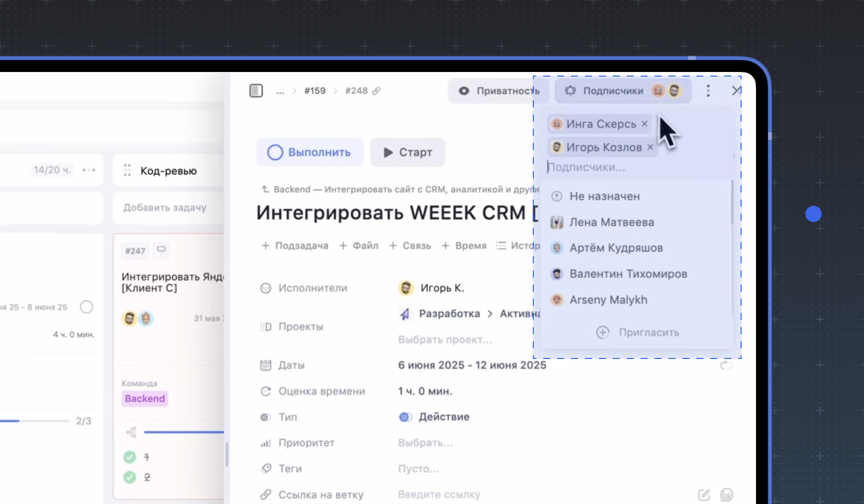Mark task complete with Выполнить
The image size is (864, 504).
pos(310,152)
